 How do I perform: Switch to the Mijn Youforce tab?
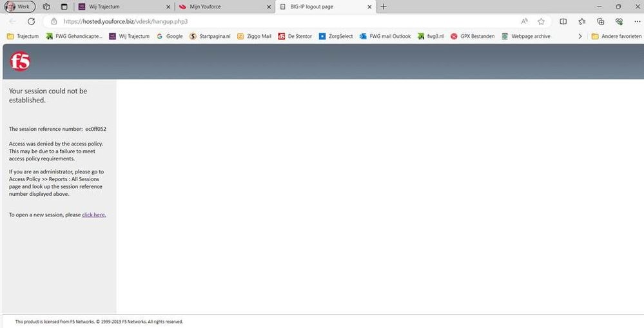pos(225,6)
